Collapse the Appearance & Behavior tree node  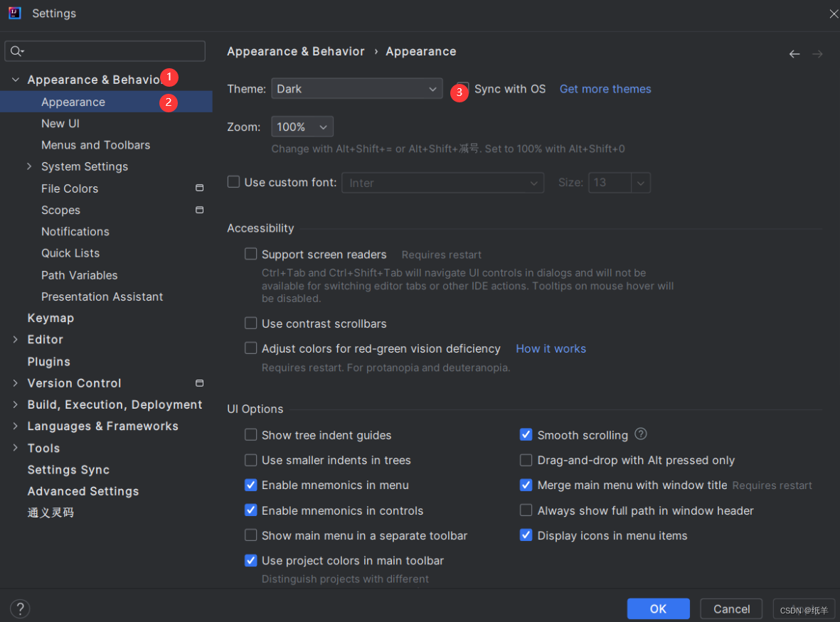click(16, 80)
